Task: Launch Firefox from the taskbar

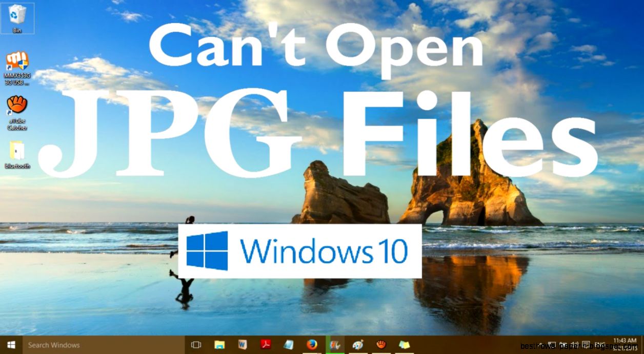Action: [312, 345]
